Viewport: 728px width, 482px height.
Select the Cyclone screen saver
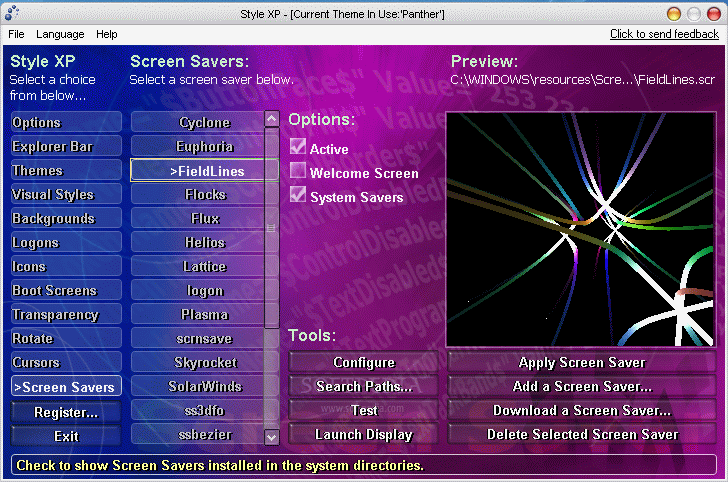pyautogui.click(x=198, y=122)
